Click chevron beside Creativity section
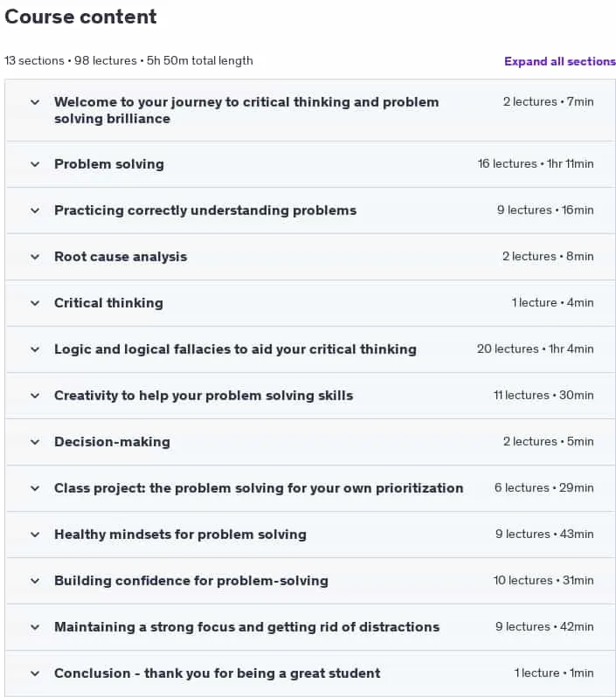Viewport: 616px width, 697px height. point(35,396)
